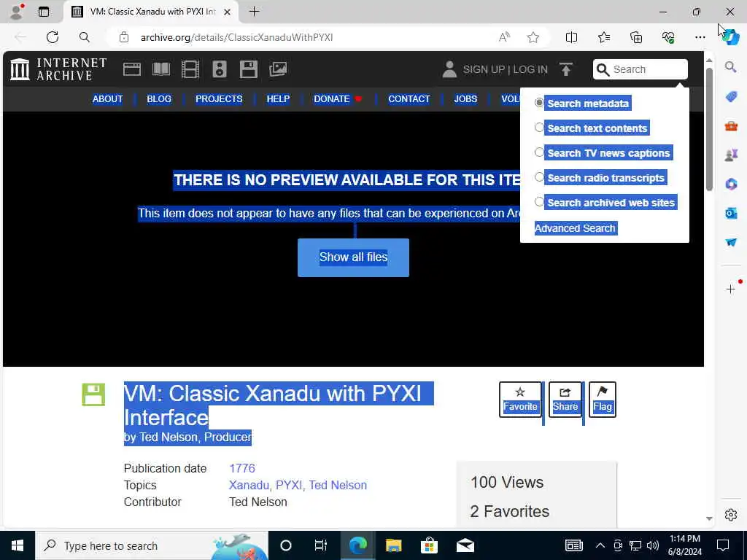Customize sidebar with plus icon
The width and height of the screenshot is (747, 560).
click(731, 289)
